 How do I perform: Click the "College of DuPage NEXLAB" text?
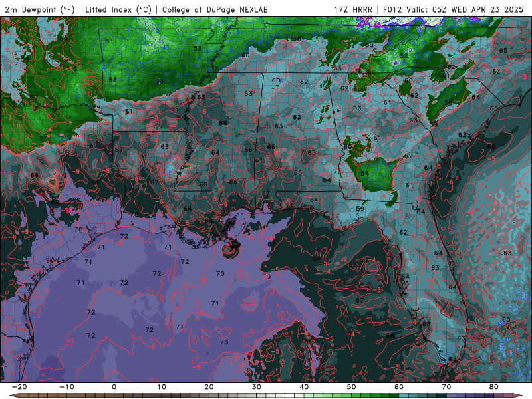pyautogui.click(x=215, y=9)
